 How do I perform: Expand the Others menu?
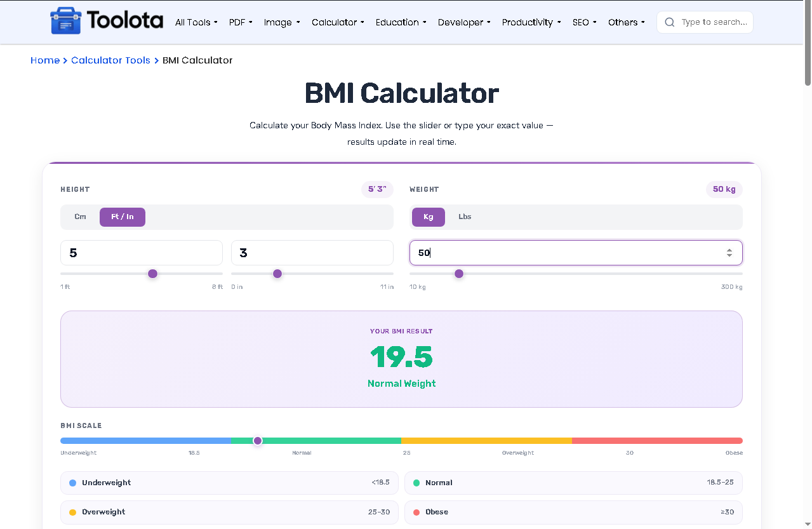(626, 22)
